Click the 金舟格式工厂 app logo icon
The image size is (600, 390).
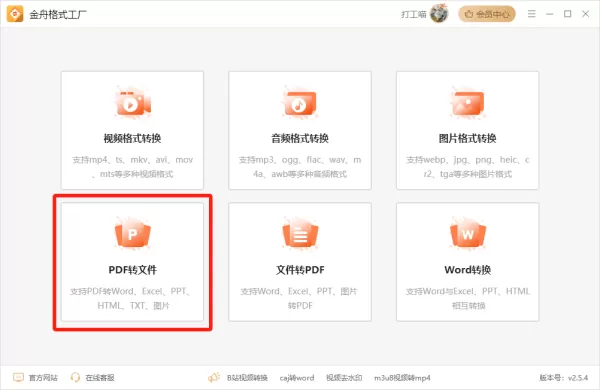point(15,14)
